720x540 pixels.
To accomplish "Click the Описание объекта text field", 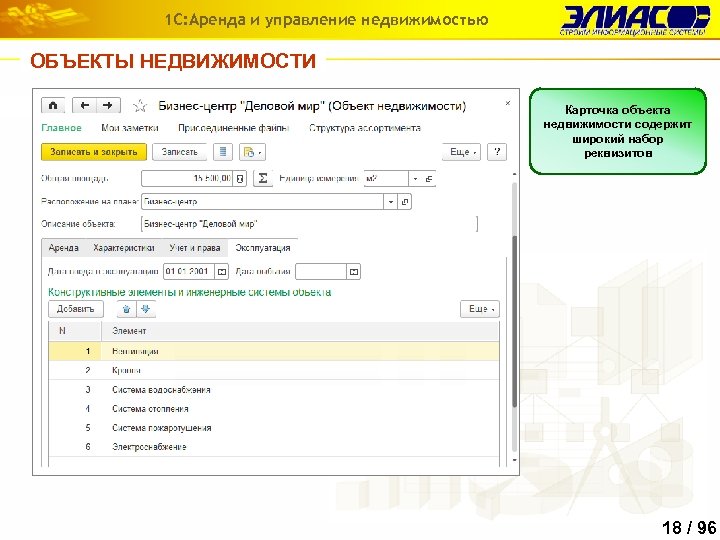I will pyautogui.click(x=310, y=224).
